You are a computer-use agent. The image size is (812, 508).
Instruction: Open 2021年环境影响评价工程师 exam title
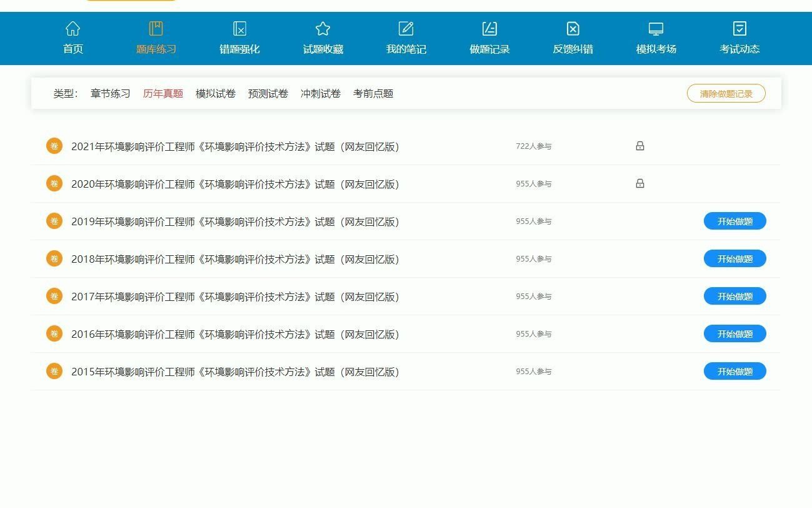[x=235, y=146]
